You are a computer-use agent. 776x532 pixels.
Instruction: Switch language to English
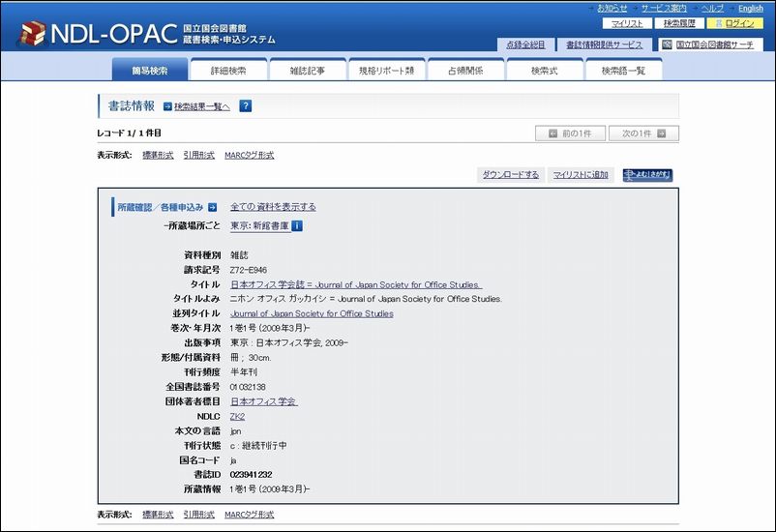[750, 9]
